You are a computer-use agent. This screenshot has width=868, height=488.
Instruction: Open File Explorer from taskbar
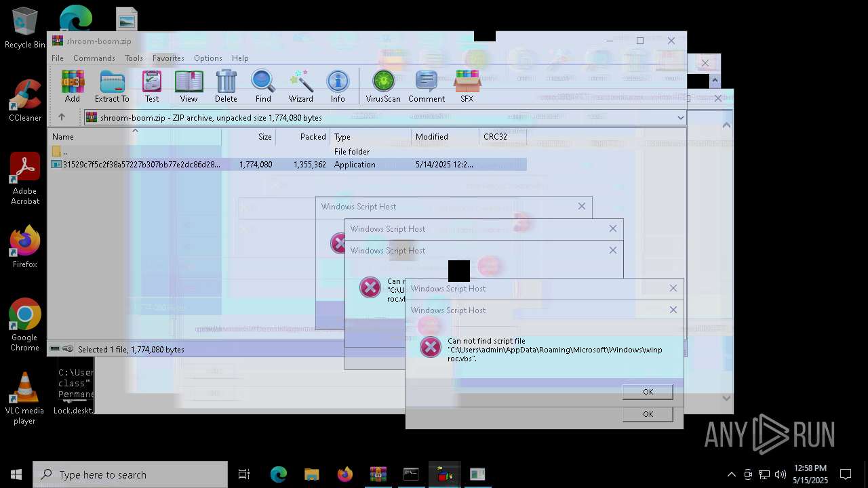pyautogui.click(x=311, y=474)
